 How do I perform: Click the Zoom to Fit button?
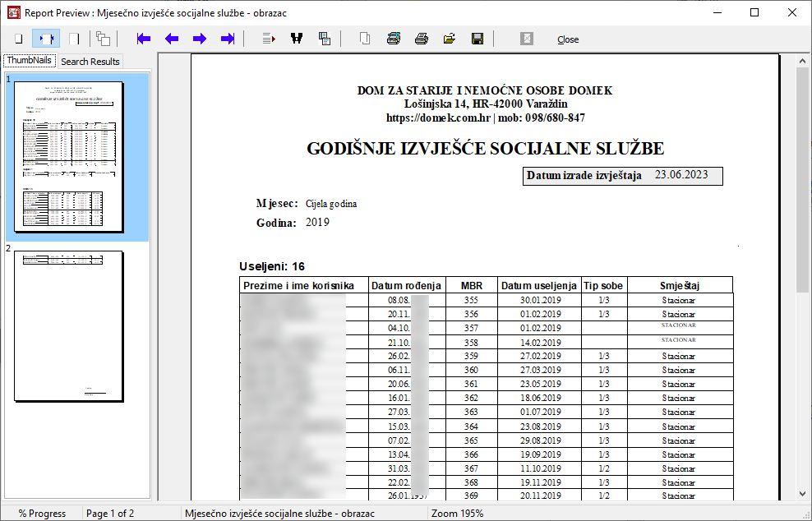coord(18,39)
